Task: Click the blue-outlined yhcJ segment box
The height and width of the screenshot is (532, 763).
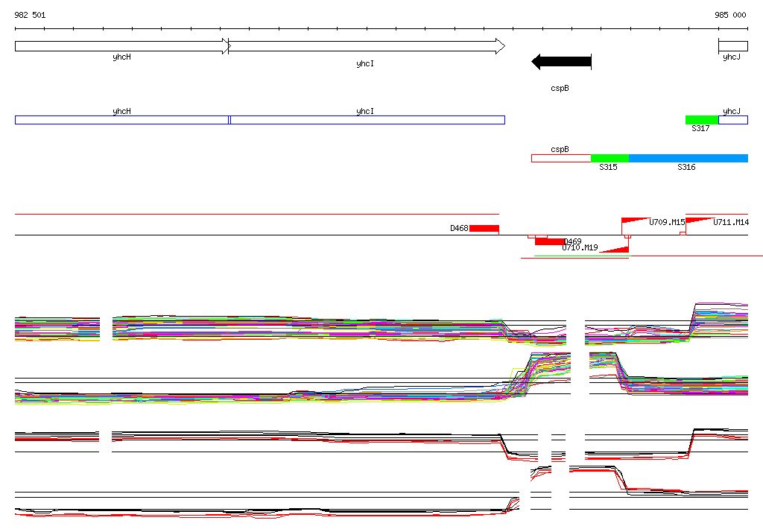Action: pos(733,120)
